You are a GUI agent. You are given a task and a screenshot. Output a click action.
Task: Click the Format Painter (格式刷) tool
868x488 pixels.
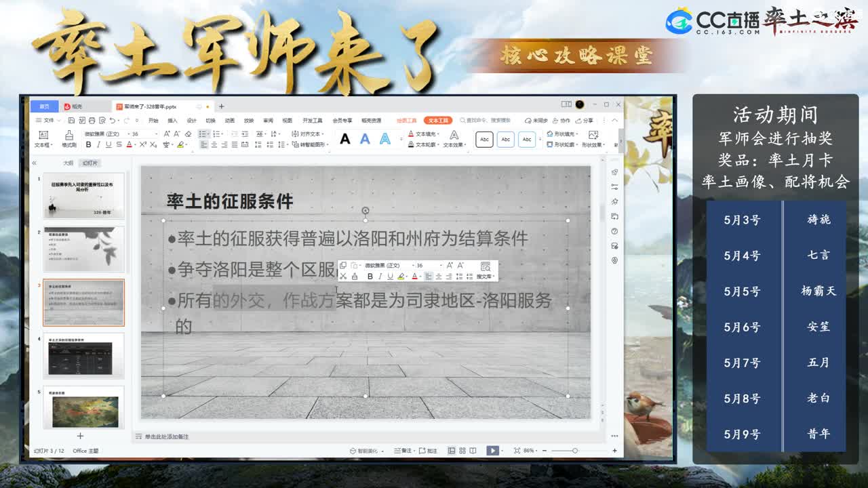[x=69, y=138]
